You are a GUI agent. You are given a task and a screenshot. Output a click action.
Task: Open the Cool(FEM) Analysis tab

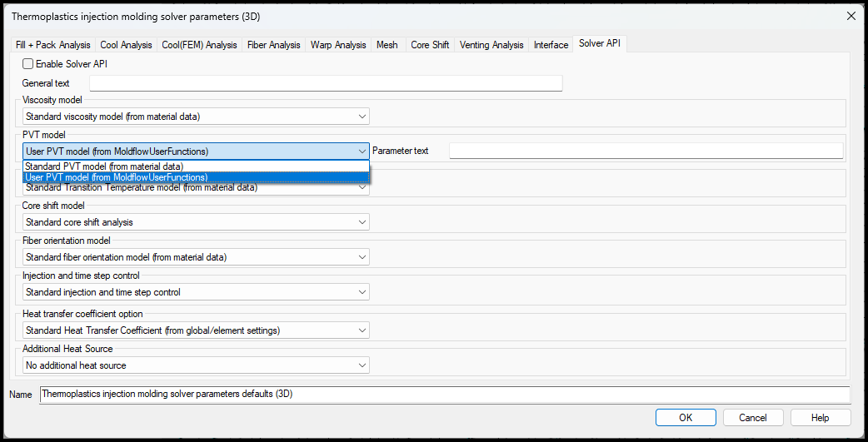pyautogui.click(x=199, y=45)
